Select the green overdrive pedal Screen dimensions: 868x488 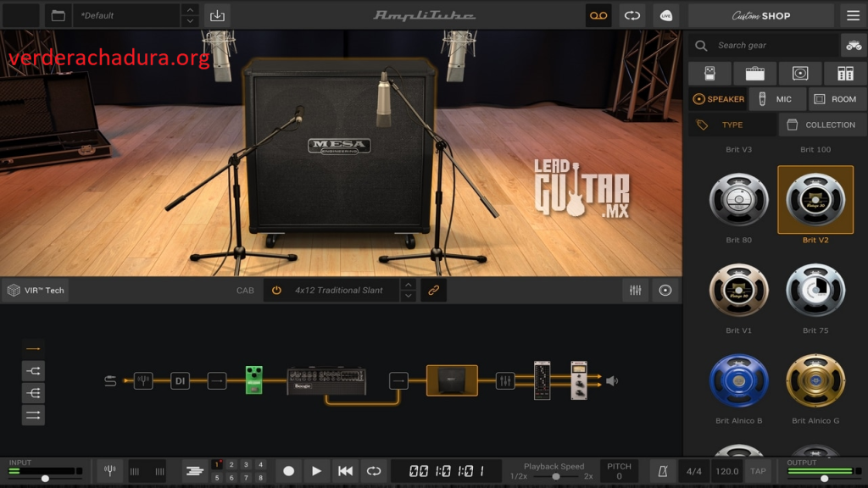pos(253,380)
